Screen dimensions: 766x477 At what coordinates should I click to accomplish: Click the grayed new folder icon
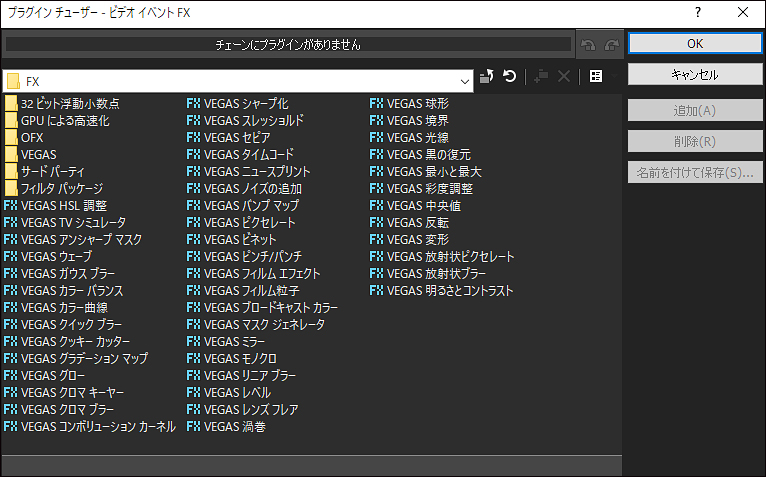pos(541,76)
